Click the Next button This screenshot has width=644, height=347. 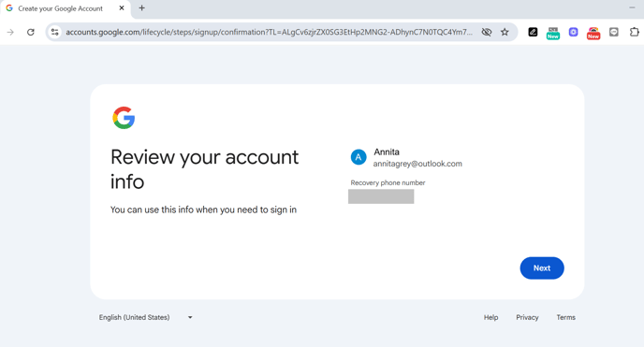tap(542, 267)
